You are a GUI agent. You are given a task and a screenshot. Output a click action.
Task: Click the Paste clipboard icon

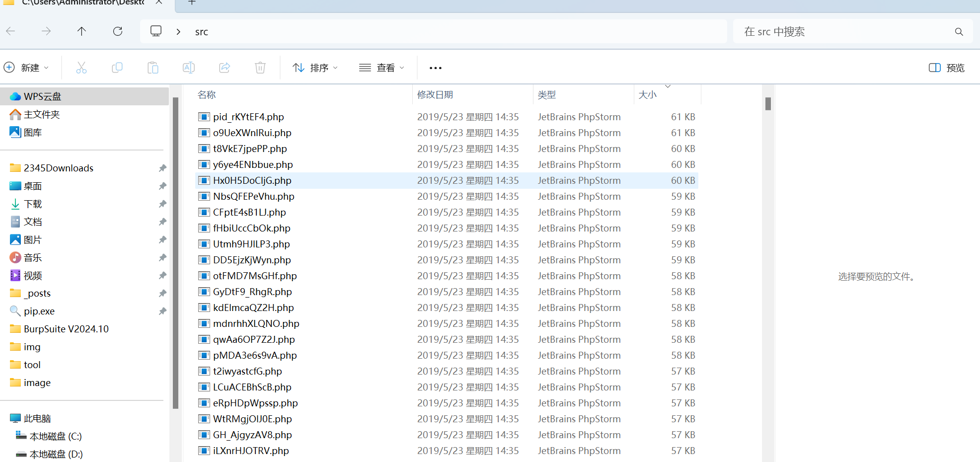pos(153,68)
